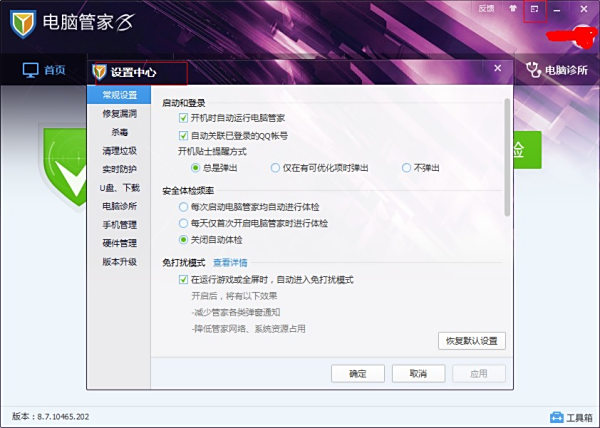Image resolution: width=600 pixels, height=428 pixels.
Task: Open the 工具箱 toolbox icon
Action: click(557, 417)
